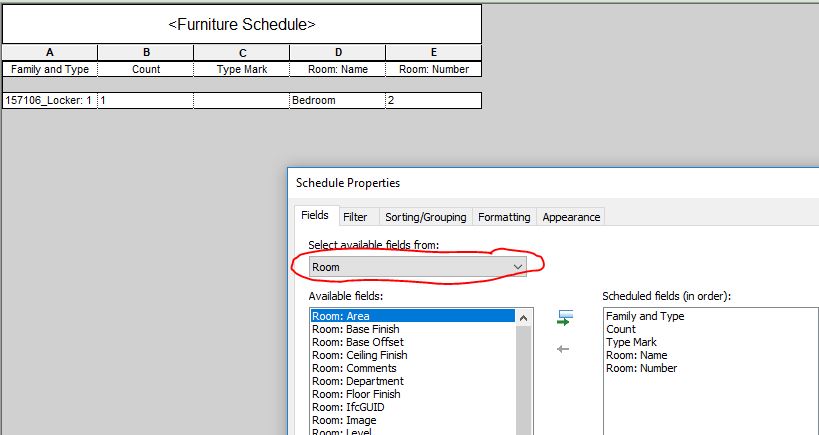Open the Select available fields dropdown
This screenshot has height=435, width=819.
click(418, 267)
